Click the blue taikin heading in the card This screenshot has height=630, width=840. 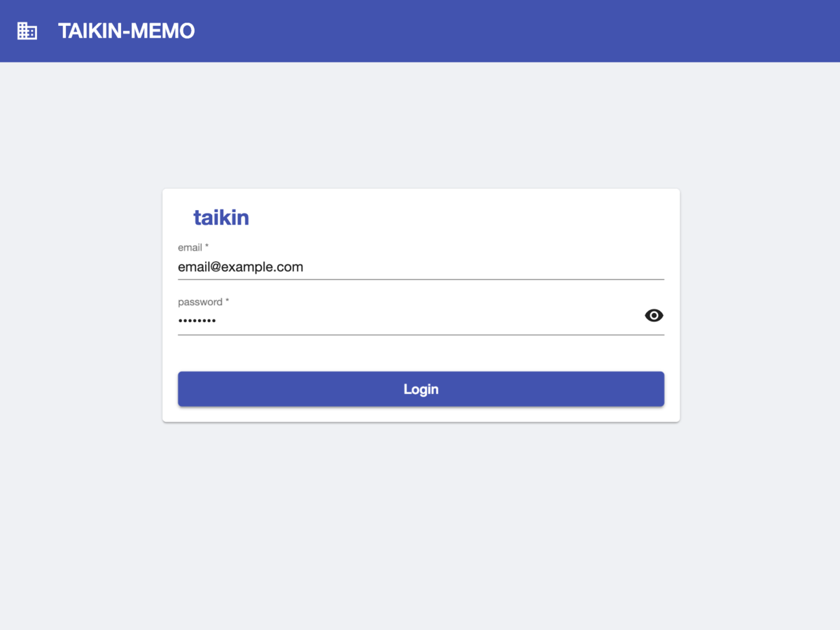(x=221, y=218)
